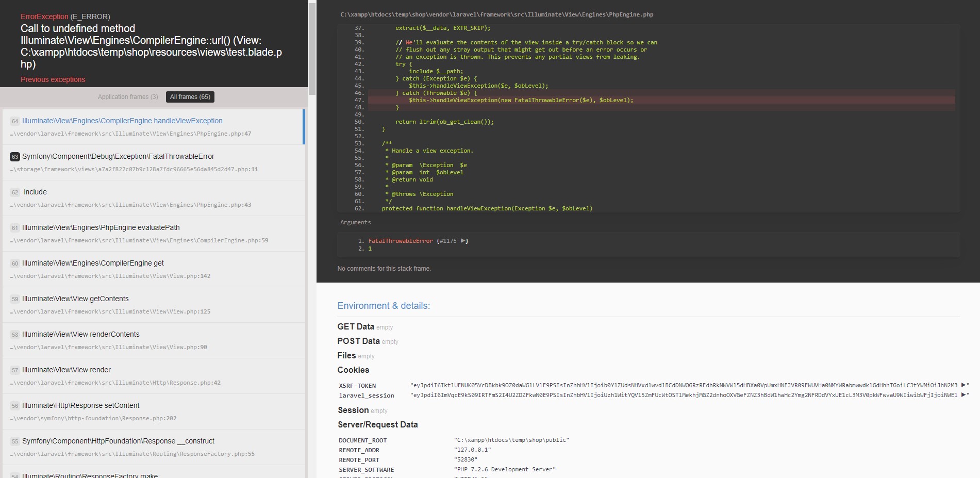This screenshot has height=478, width=980.
Task: Select frame 56 Response setContent
Action: click(x=154, y=411)
